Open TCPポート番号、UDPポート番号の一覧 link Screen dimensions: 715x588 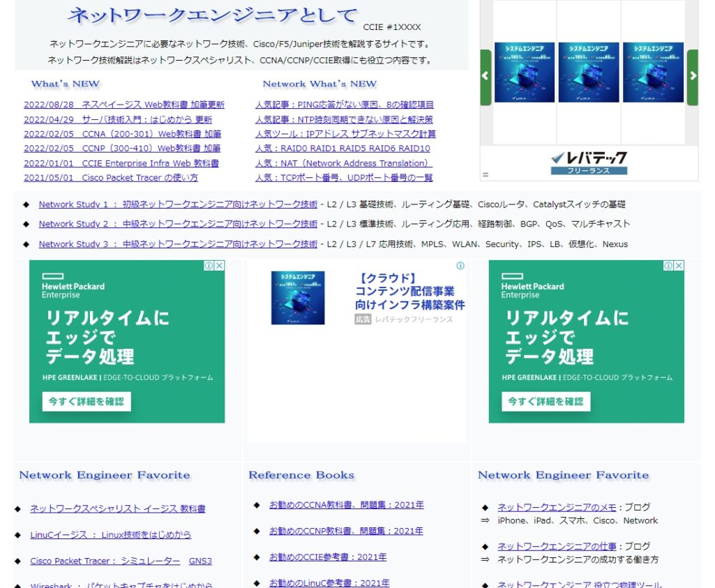click(344, 178)
